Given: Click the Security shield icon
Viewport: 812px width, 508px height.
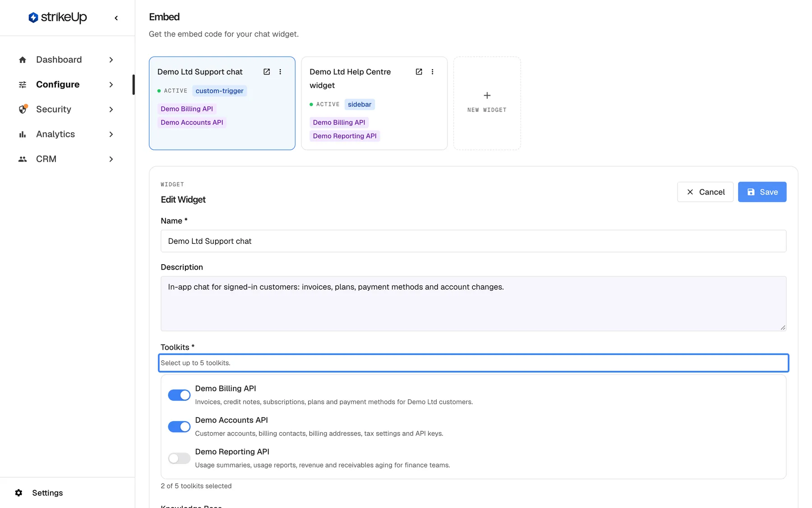Looking at the screenshot, I should pyautogui.click(x=23, y=109).
